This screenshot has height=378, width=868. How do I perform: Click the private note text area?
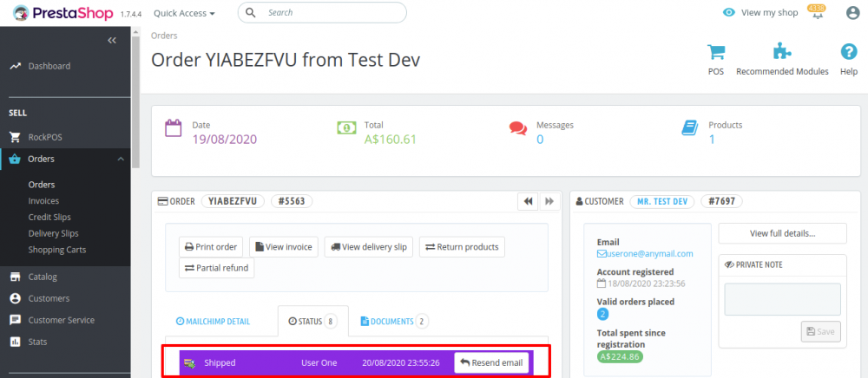(783, 299)
